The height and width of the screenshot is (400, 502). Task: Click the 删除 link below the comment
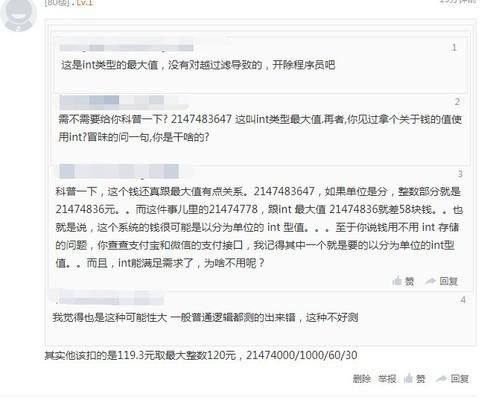(x=362, y=379)
